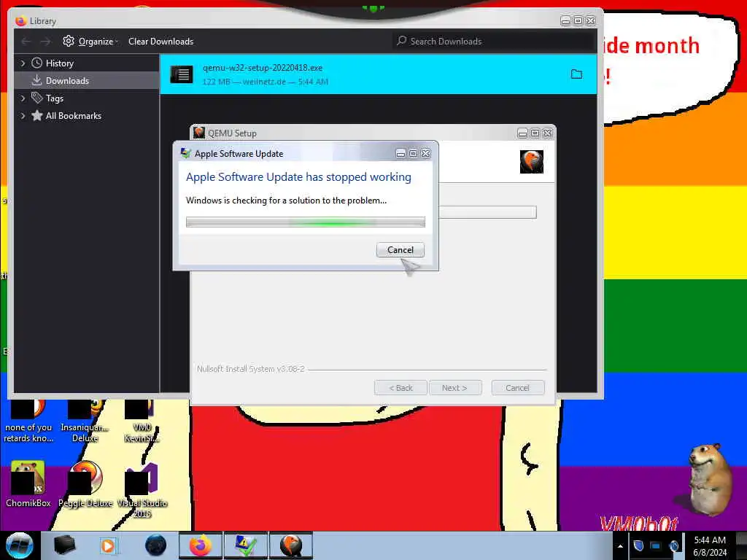Show hidden system tray icons
This screenshot has height=560, width=747.
tap(620, 546)
